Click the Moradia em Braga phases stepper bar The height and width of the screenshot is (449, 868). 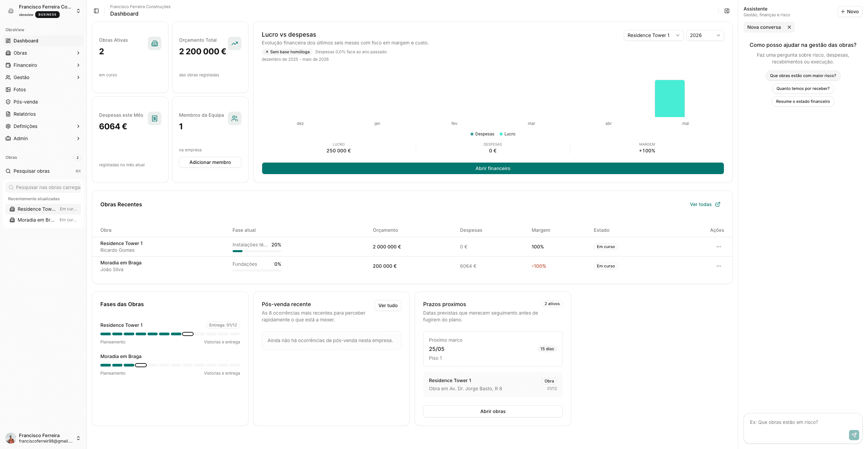point(170,365)
